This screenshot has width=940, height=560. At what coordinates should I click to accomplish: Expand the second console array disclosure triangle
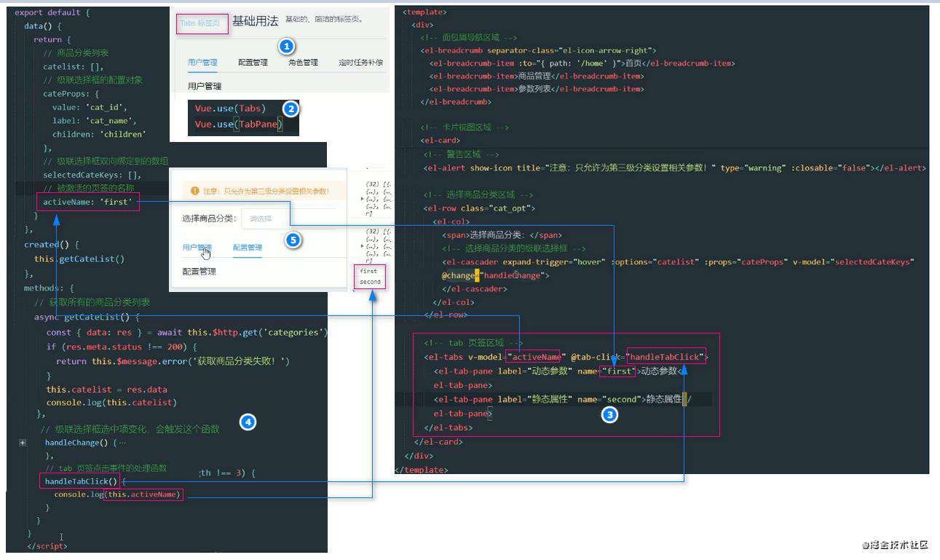[363, 245]
